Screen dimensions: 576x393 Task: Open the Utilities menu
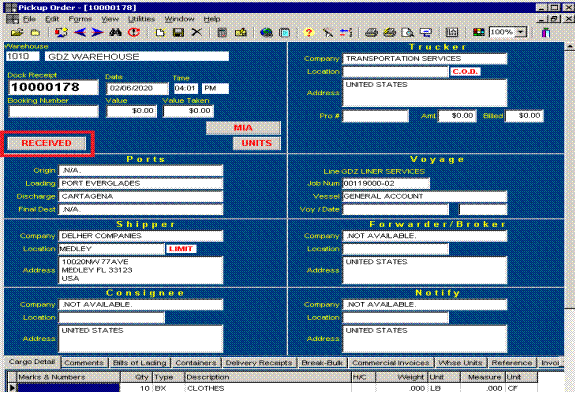[141, 19]
